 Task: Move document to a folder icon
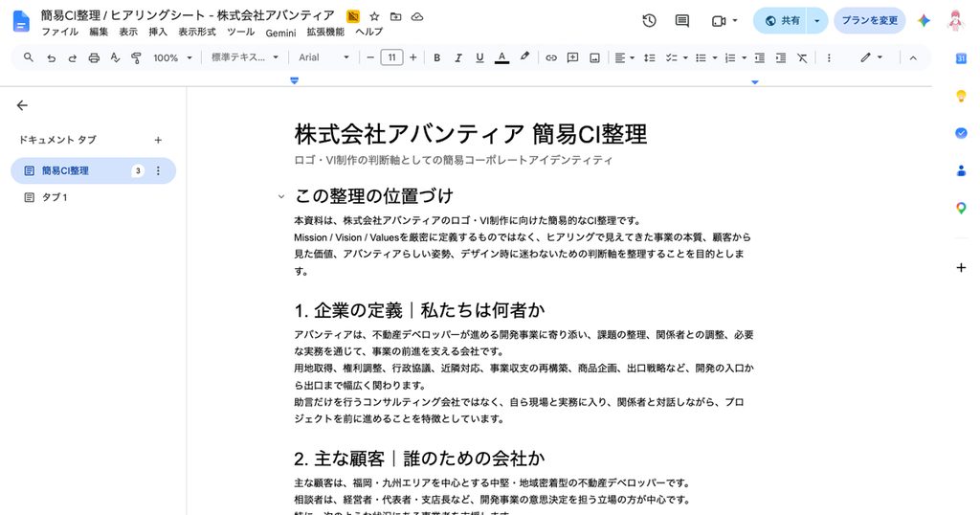click(395, 16)
